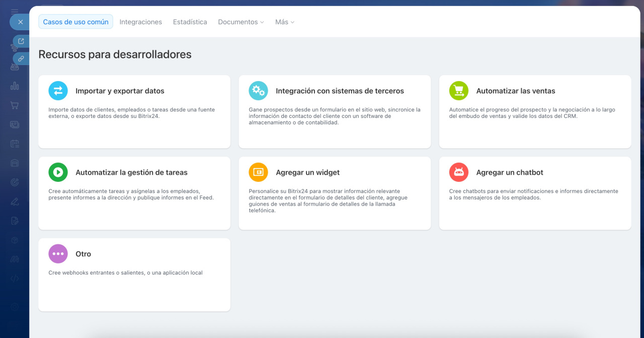Select the Casos de uso común tab
Screen dimensions: 644x338
[x=75, y=22]
